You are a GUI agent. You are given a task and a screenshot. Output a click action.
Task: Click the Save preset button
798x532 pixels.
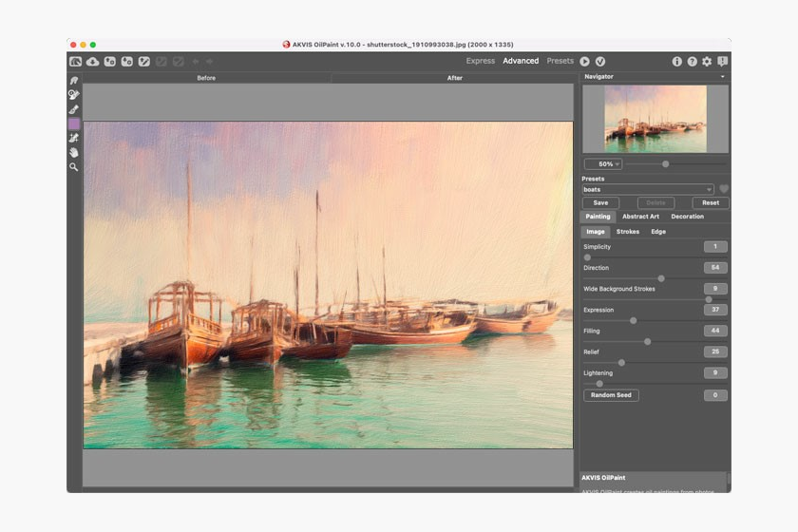pyautogui.click(x=600, y=202)
